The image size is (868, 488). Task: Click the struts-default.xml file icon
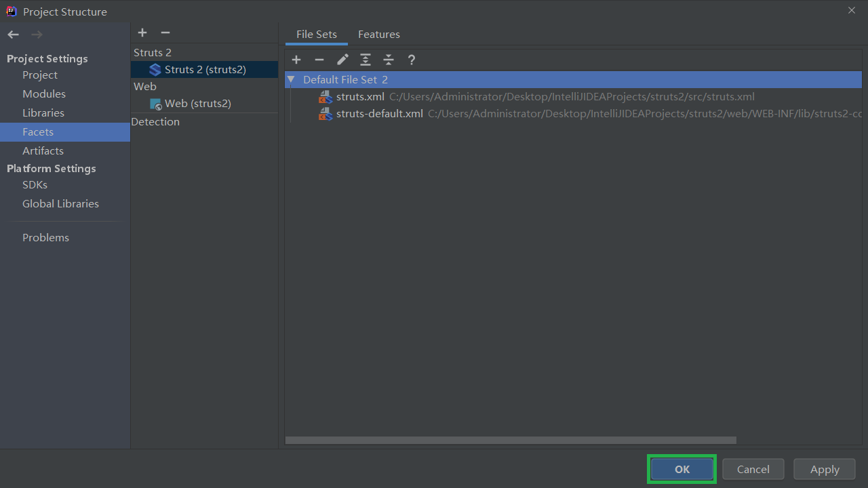[325, 114]
